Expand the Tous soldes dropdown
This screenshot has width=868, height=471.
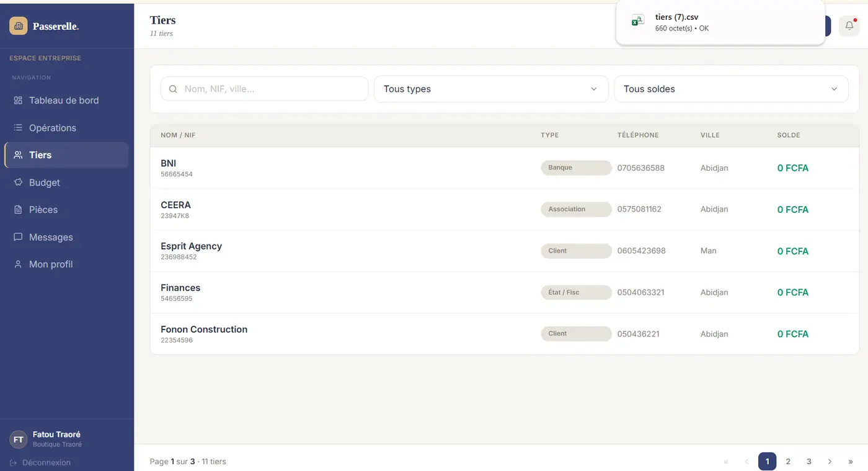click(731, 89)
